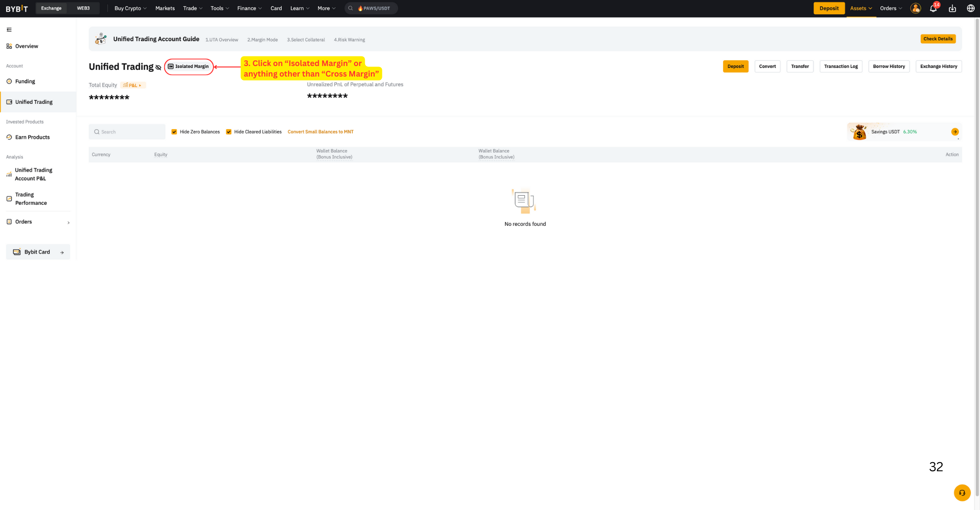
Task: Open 1.UTA Overview guide step
Action: tap(222, 40)
